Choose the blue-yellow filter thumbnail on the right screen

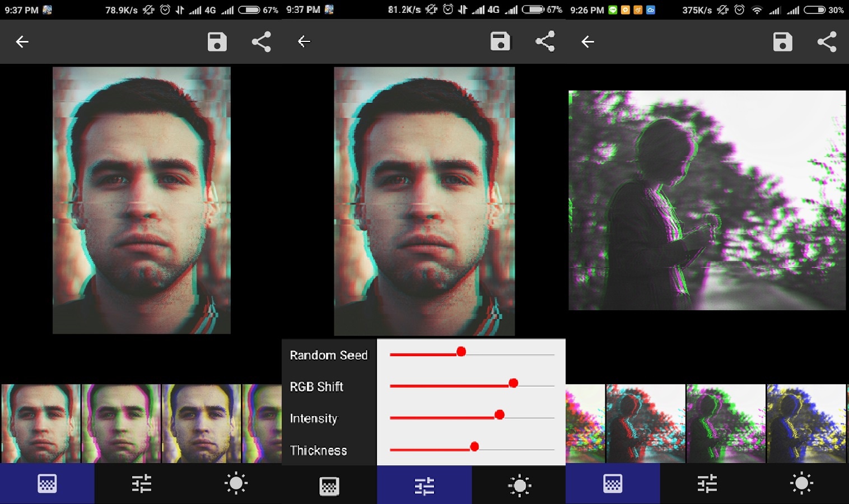tap(806, 423)
